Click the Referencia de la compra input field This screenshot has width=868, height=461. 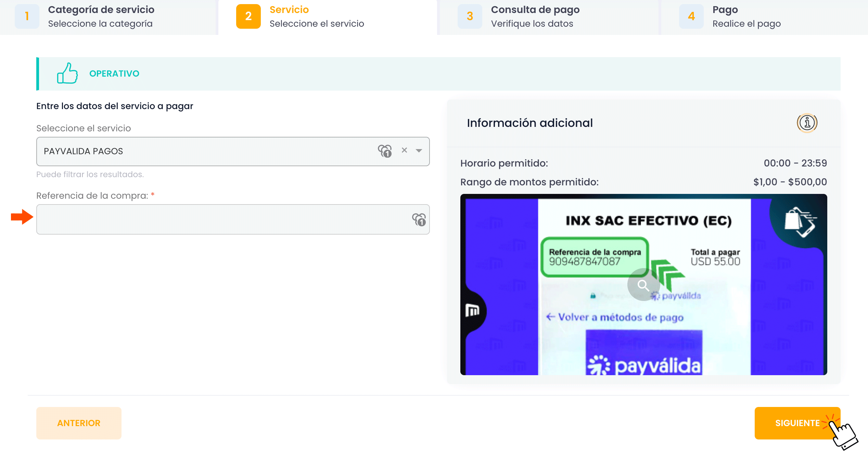[x=233, y=219]
